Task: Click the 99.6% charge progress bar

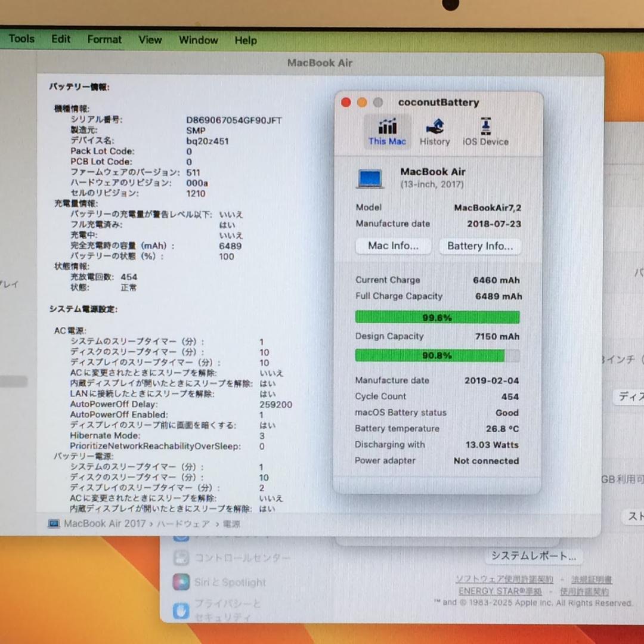Action: tap(437, 317)
